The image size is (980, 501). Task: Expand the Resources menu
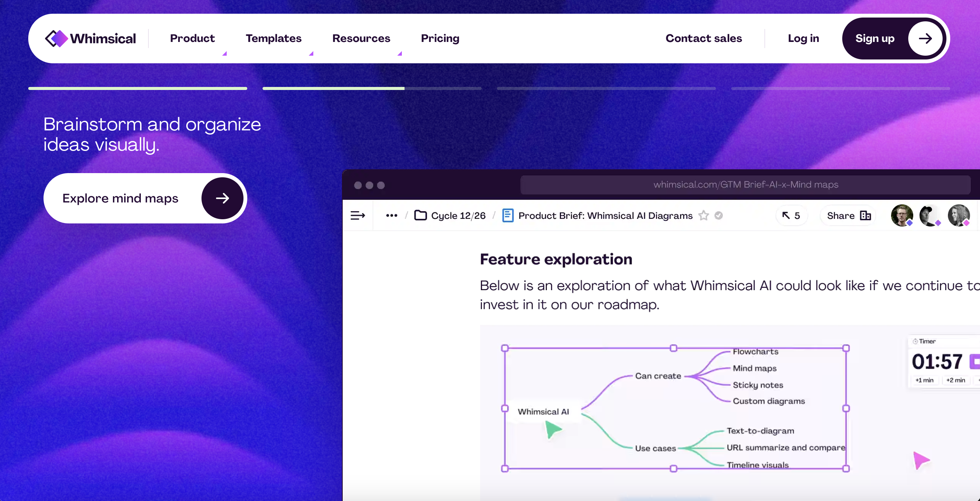(361, 39)
